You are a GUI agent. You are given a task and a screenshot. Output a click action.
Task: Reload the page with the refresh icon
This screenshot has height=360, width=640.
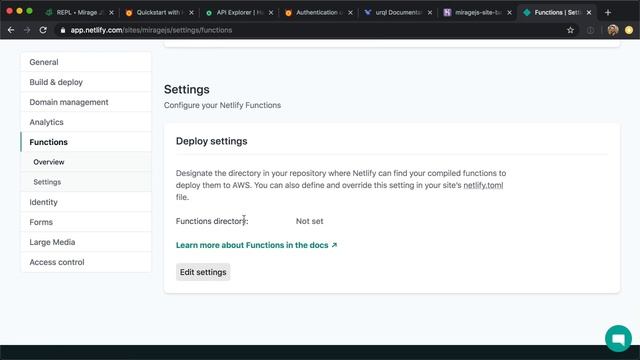[x=43, y=30]
